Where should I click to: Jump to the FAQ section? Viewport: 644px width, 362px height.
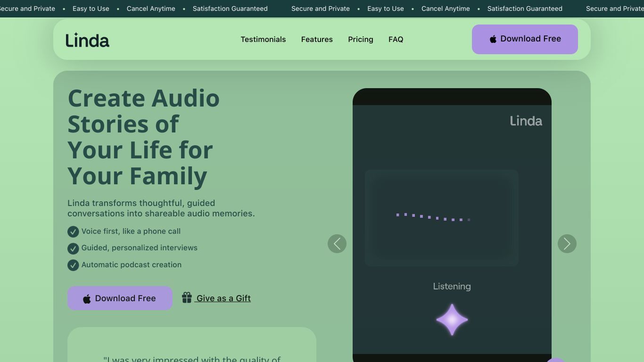pos(396,40)
